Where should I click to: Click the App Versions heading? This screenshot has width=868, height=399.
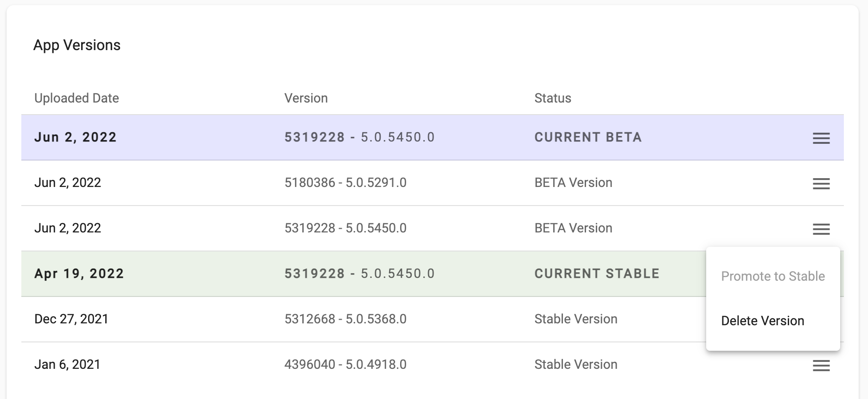pyautogui.click(x=77, y=45)
